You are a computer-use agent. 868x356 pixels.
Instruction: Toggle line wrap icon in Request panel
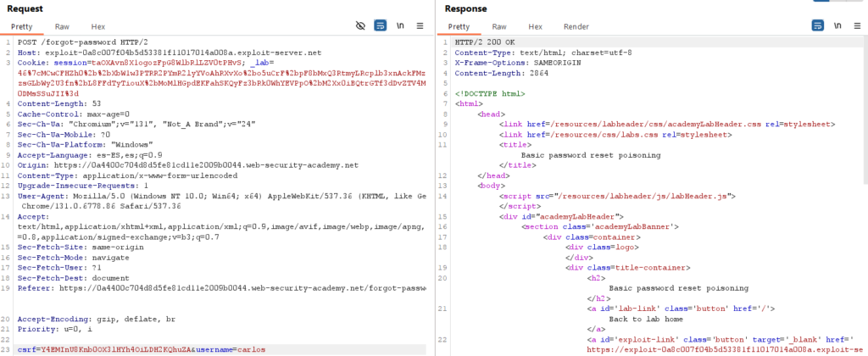(x=380, y=25)
